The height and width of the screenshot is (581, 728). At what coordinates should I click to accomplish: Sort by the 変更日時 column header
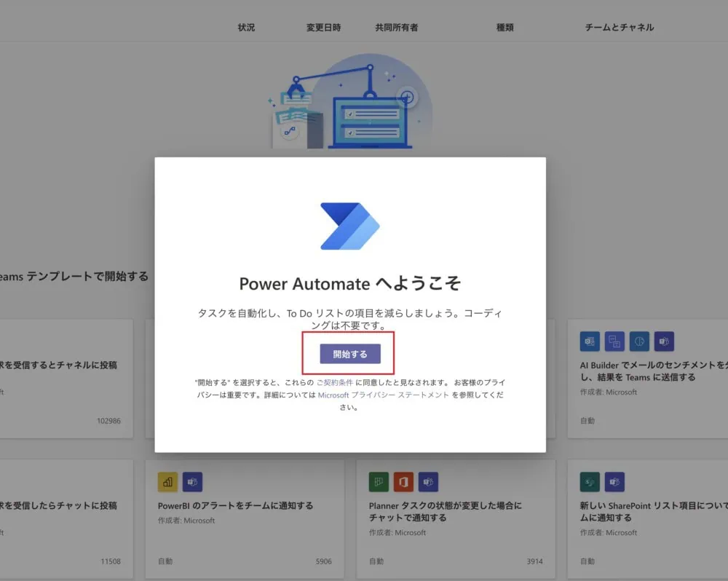pos(323,27)
